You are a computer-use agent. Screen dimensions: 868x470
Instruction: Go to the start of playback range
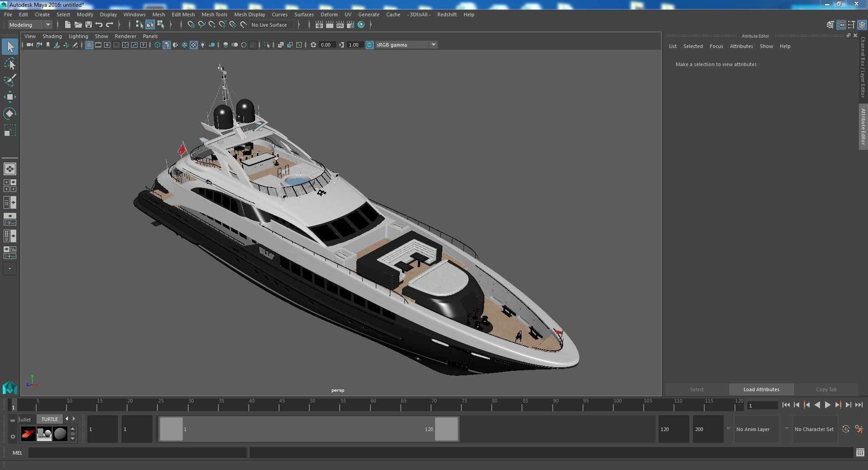point(786,405)
